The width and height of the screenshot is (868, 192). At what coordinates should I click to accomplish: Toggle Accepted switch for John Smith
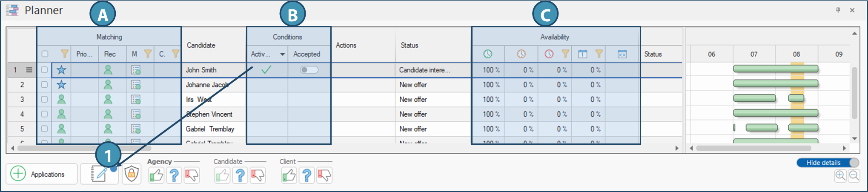point(309,70)
